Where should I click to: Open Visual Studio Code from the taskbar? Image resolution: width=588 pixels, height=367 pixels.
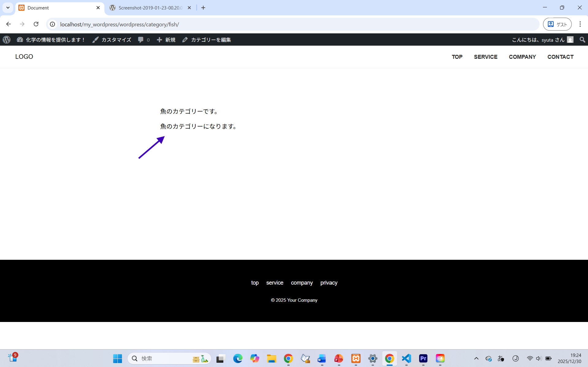click(406, 358)
